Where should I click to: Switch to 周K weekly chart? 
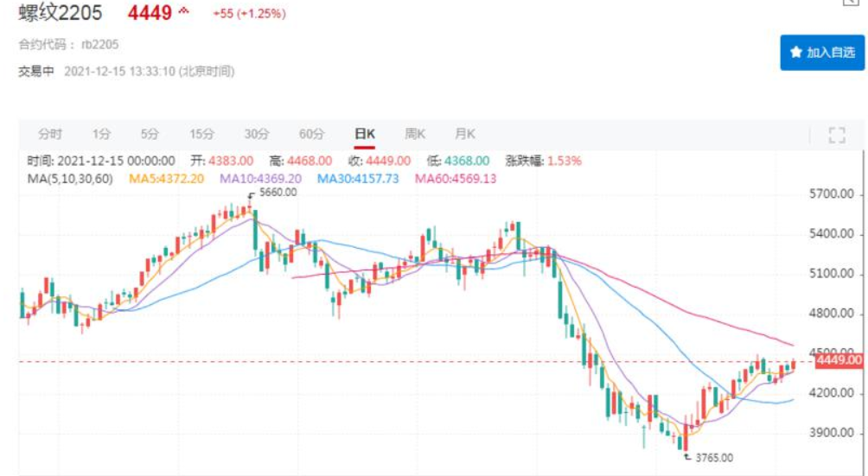(416, 134)
